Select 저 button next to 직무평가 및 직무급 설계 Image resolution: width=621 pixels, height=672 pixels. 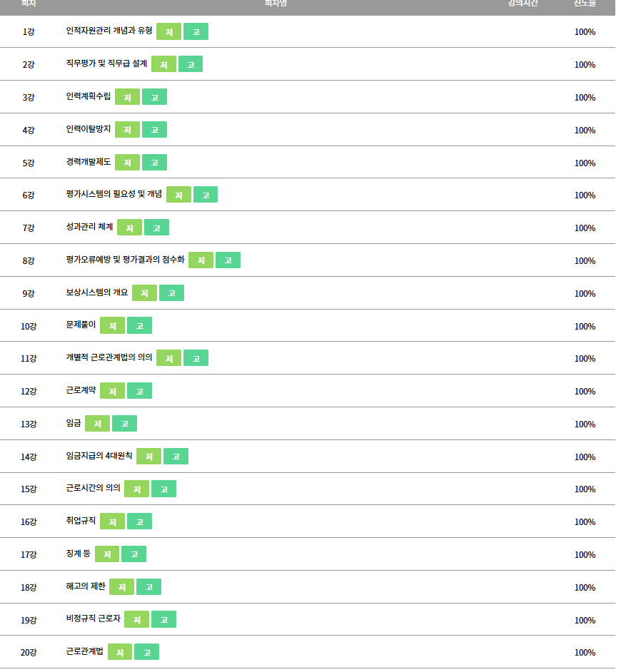pyautogui.click(x=164, y=64)
